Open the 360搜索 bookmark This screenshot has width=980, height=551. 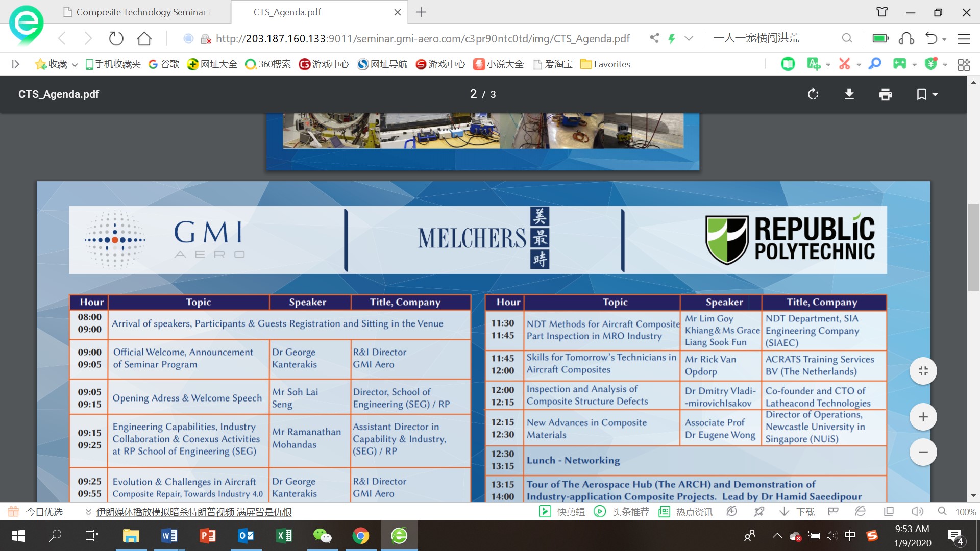(268, 64)
